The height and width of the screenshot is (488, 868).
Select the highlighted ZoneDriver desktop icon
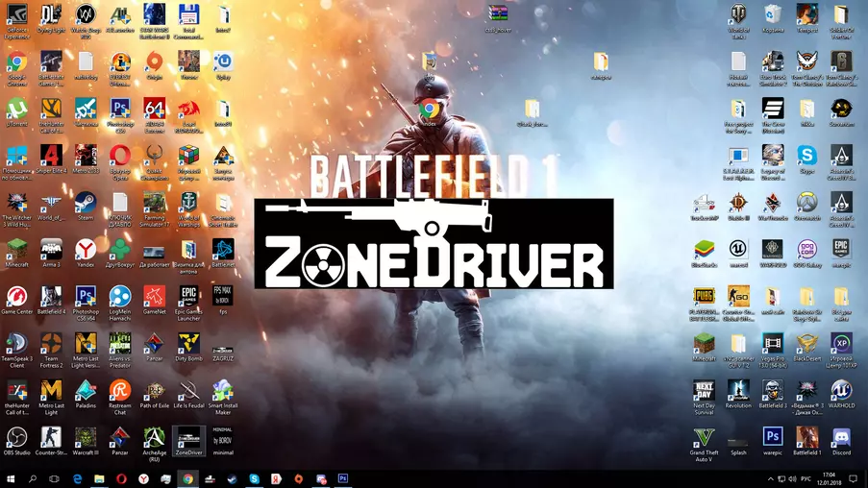[x=188, y=440]
